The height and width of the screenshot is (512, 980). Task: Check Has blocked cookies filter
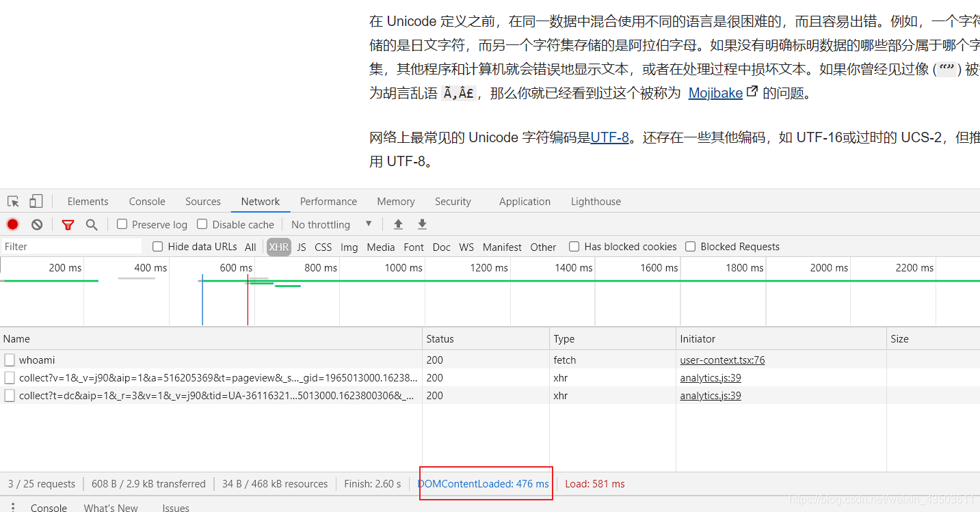tap(574, 247)
